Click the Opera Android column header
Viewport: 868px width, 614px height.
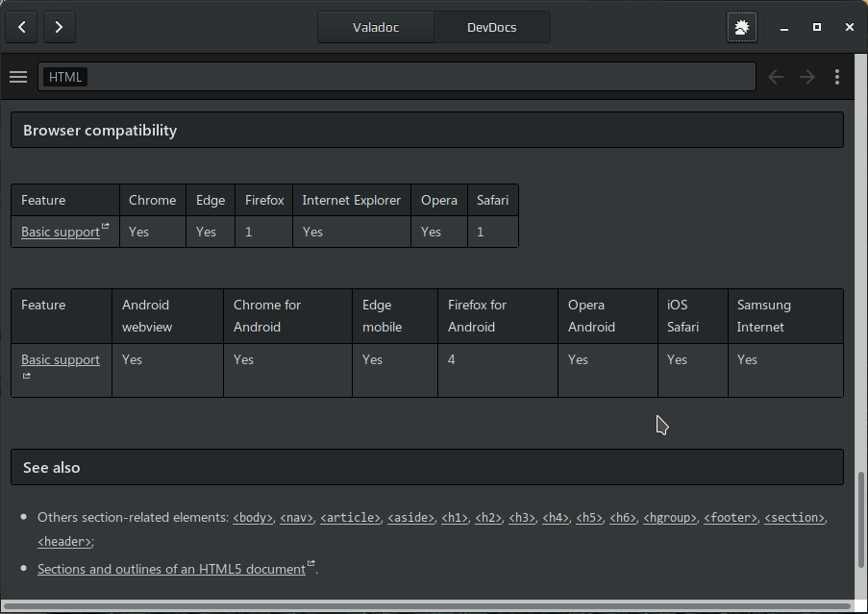coord(608,316)
